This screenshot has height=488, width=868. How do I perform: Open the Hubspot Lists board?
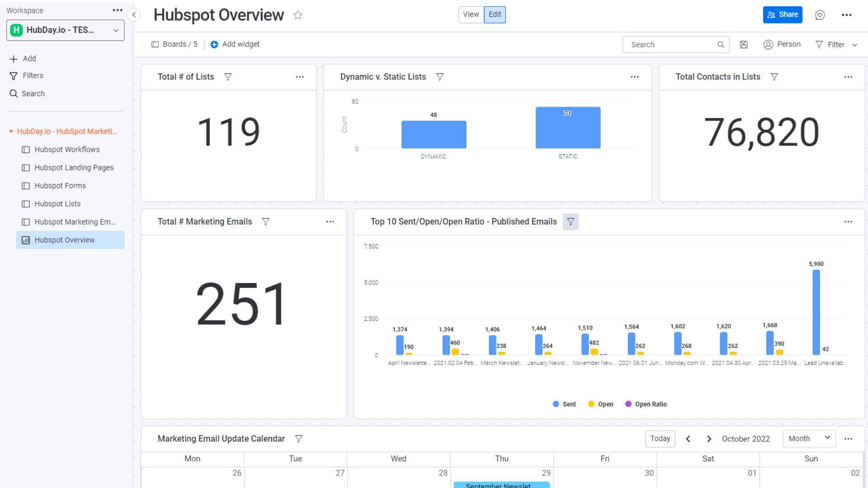pos(71,204)
